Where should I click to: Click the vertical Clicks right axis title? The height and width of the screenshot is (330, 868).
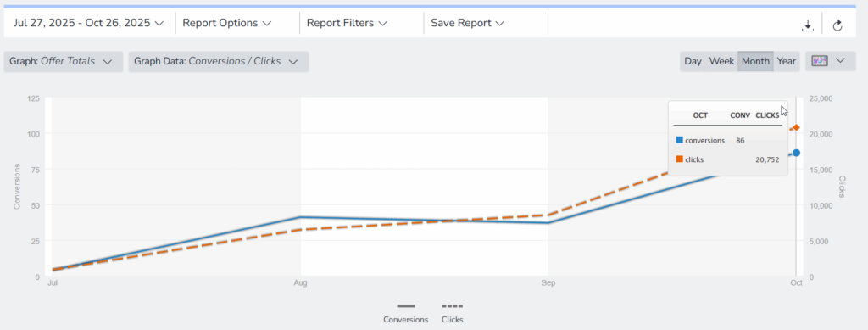click(842, 187)
